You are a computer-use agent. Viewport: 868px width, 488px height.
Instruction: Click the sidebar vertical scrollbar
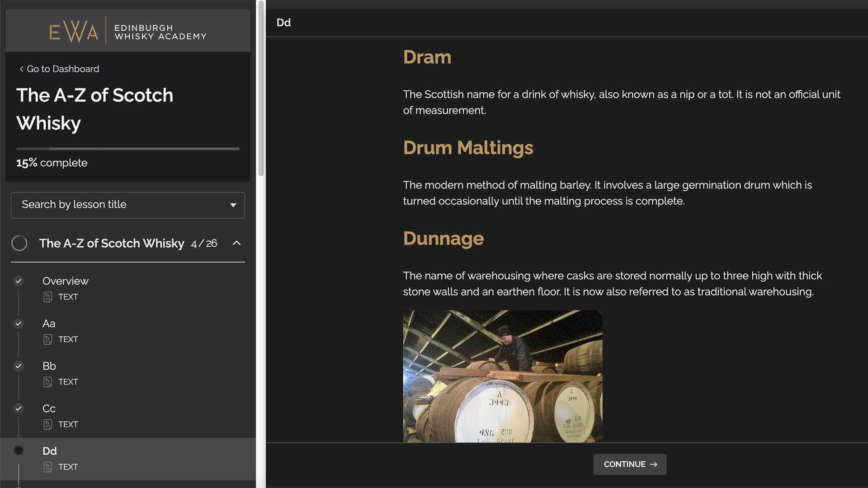click(261, 89)
